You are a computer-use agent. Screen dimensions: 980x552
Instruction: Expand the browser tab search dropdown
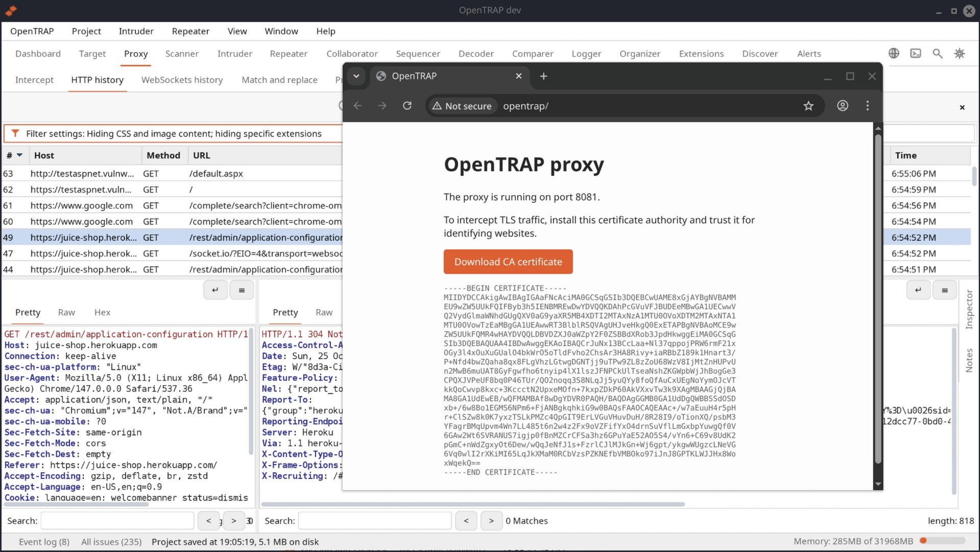point(356,76)
